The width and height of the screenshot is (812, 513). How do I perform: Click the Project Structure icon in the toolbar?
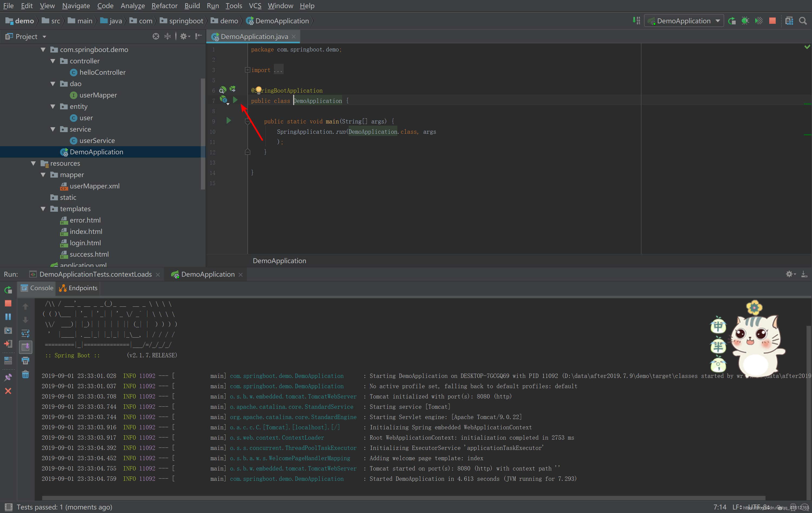tap(789, 21)
